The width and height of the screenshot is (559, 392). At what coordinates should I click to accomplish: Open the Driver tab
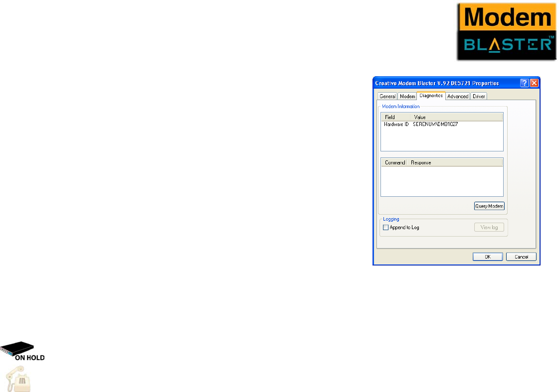point(479,96)
